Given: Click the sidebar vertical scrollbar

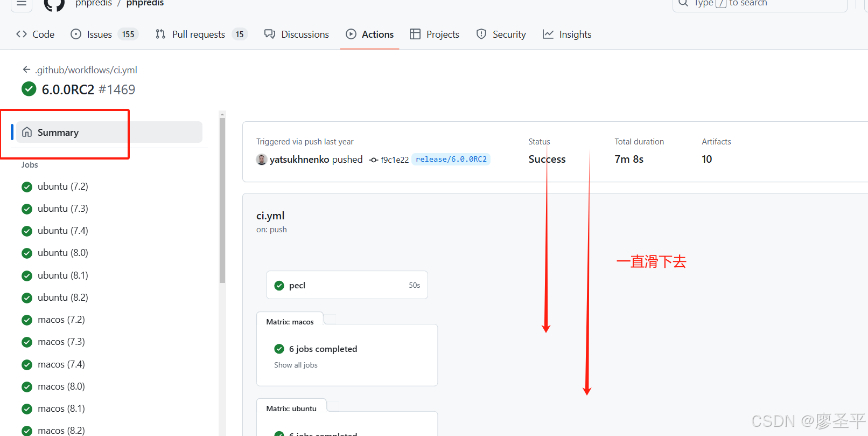Looking at the screenshot, I should pyautogui.click(x=222, y=200).
